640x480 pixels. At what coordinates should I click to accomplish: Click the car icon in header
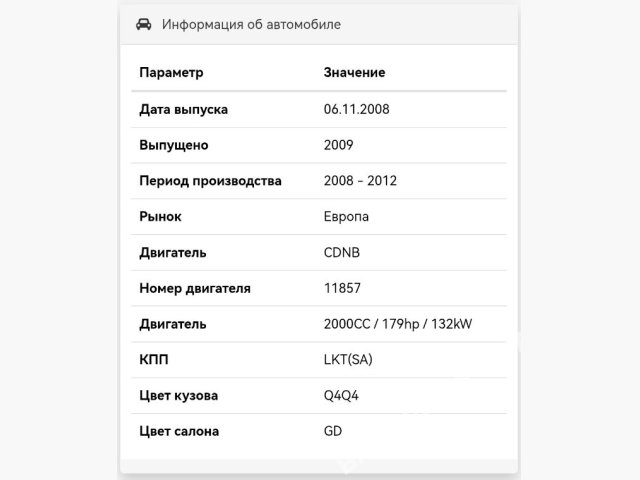coord(144,24)
